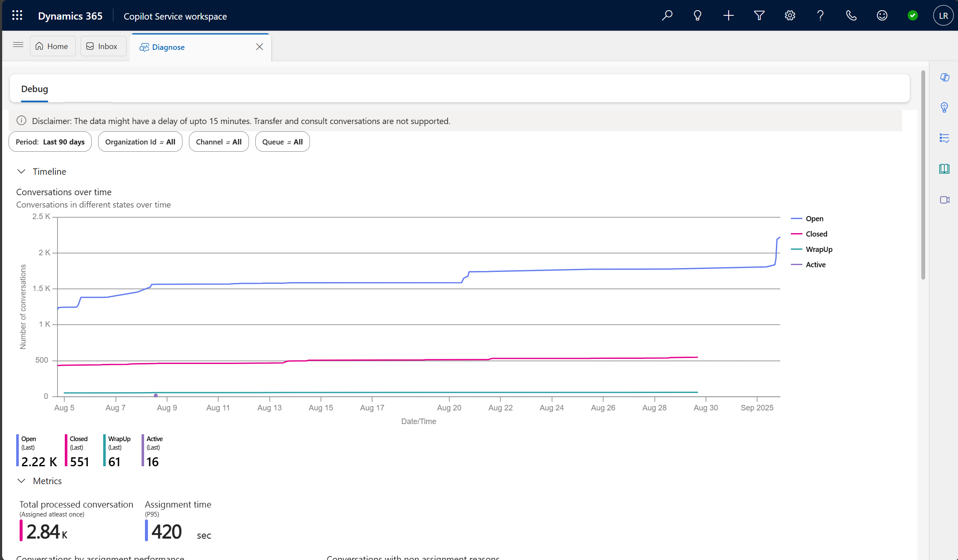Click the vertical page scrollbar
958x560 pixels.
(923, 175)
